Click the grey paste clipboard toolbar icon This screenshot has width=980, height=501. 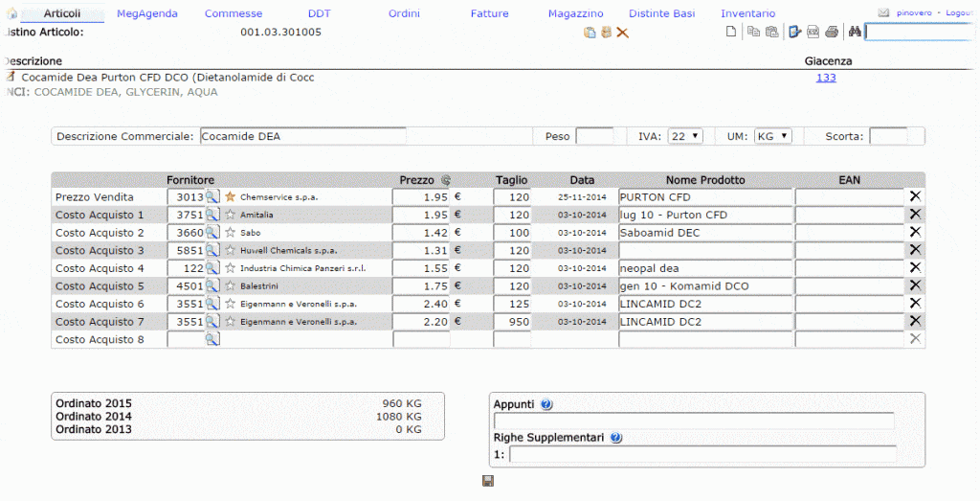772,32
